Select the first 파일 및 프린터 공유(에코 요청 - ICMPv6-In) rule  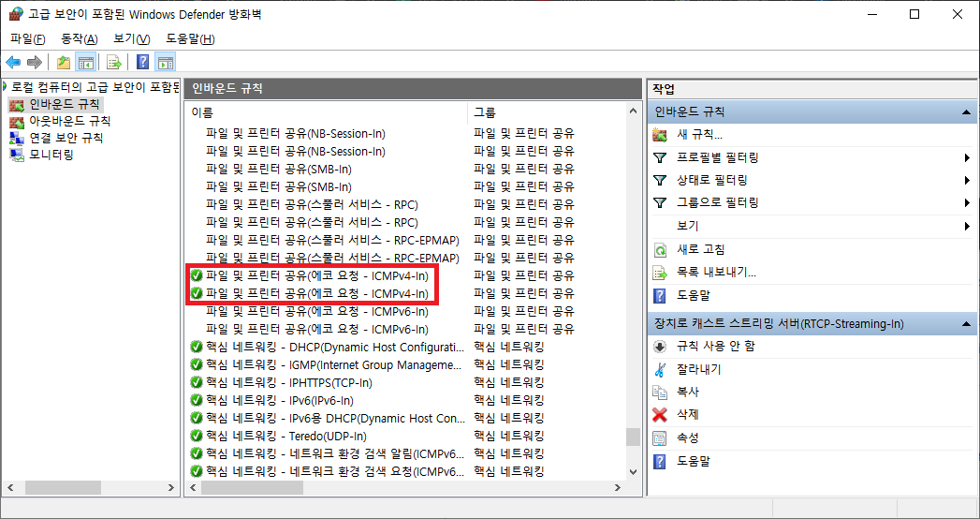tap(317, 311)
